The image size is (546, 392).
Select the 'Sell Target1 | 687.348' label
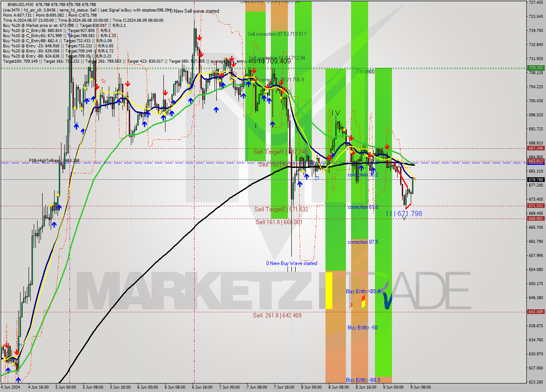[280, 152]
